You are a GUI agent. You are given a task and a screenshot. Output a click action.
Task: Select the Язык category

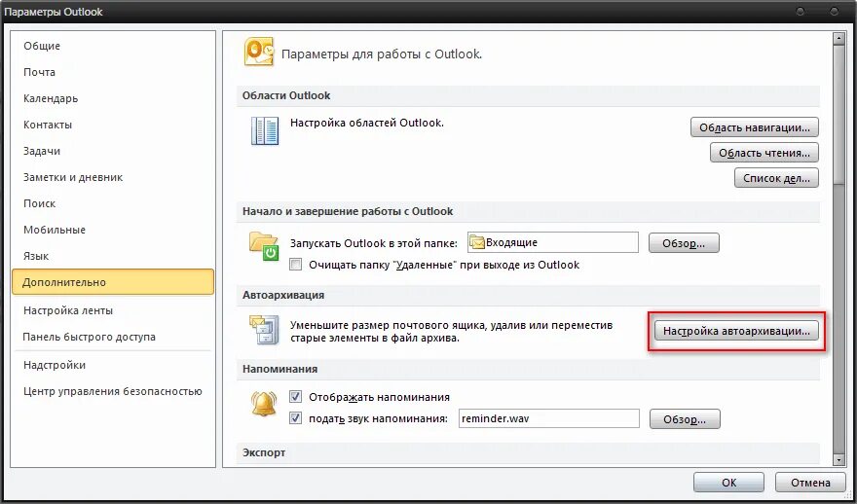click(113, 256)
